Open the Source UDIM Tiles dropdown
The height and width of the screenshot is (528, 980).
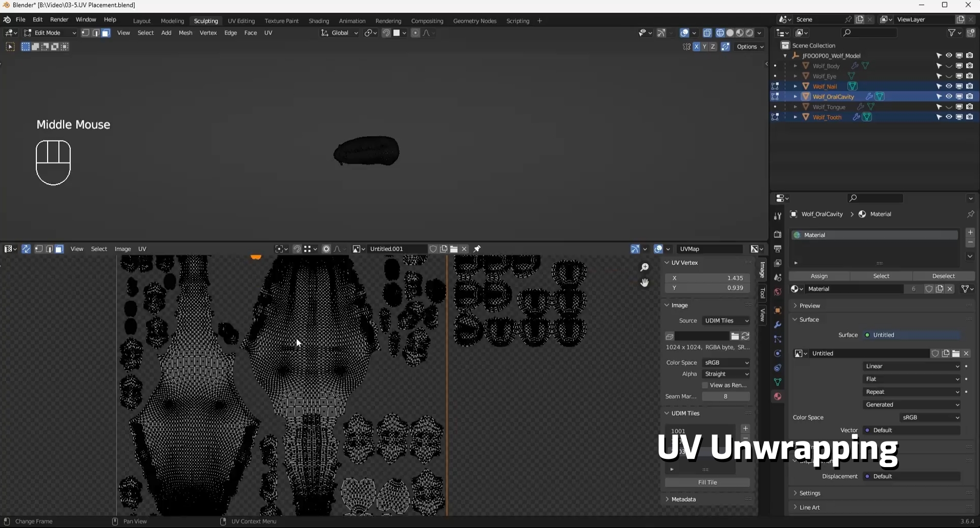click(726, 321)
